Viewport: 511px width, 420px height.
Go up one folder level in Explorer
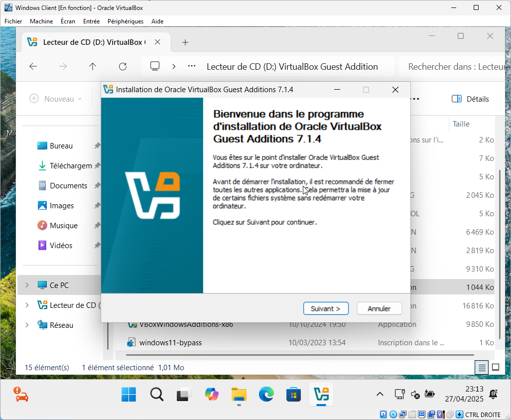click(x=93, y=67)
